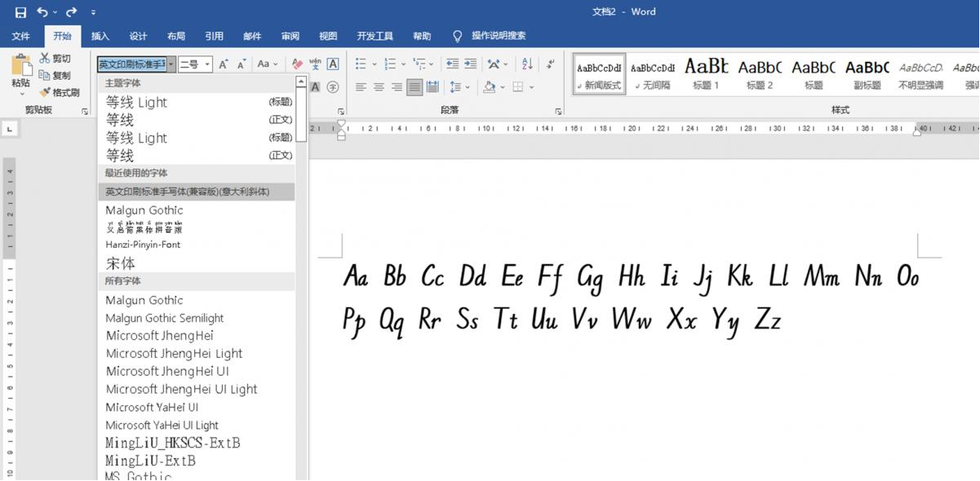The width and height of the screenshot is (980, 481).
Task: Select the Format Painter (格式刷) tool
Action: click(x=60, y=92)
